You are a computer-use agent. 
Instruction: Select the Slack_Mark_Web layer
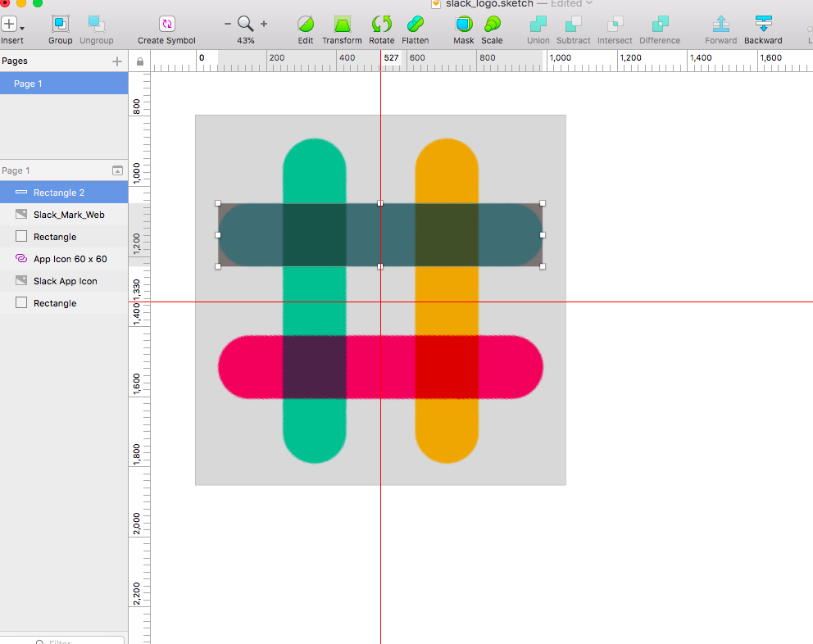pos(64,215)
